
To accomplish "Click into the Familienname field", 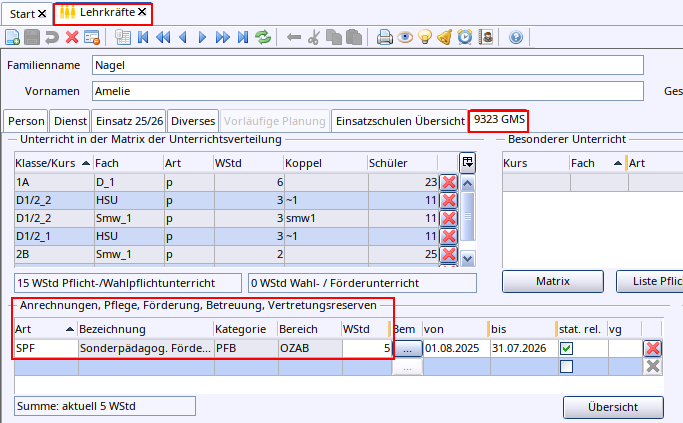I will click(x=366, y=65).
